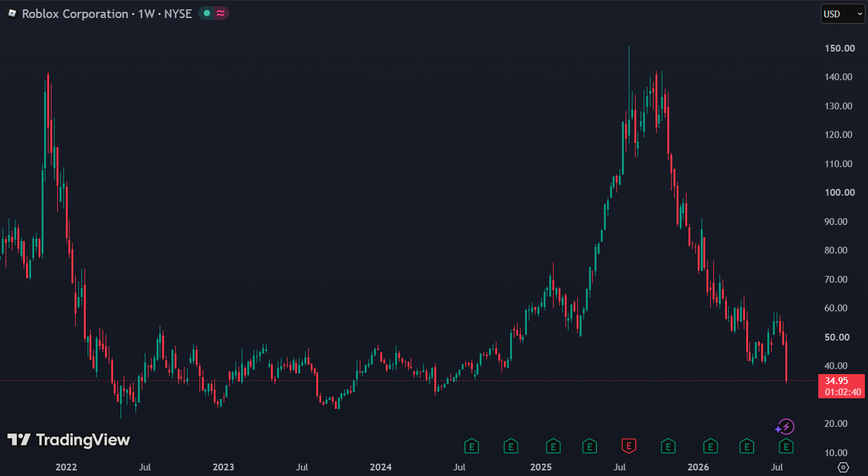Click the 50.00 price axis label

pyautogui.click(x=836, y=337)
